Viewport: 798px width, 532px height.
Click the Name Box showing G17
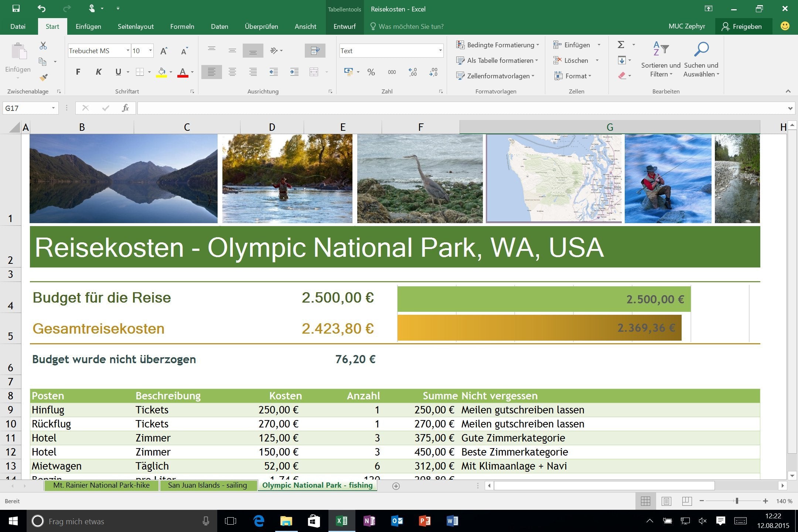click(x=30, y=108)
